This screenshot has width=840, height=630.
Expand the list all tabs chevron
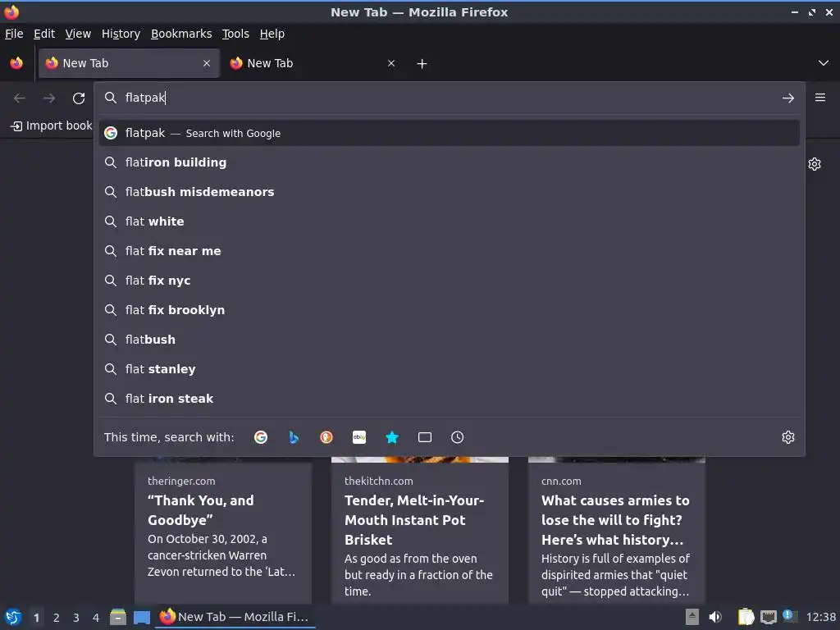point(824,63)
